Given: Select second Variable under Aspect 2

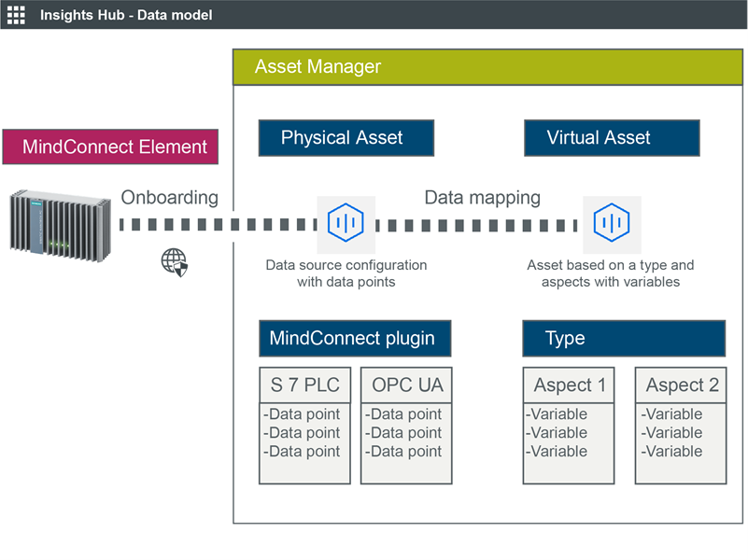Looking at the screenshot, I should 671,433.
